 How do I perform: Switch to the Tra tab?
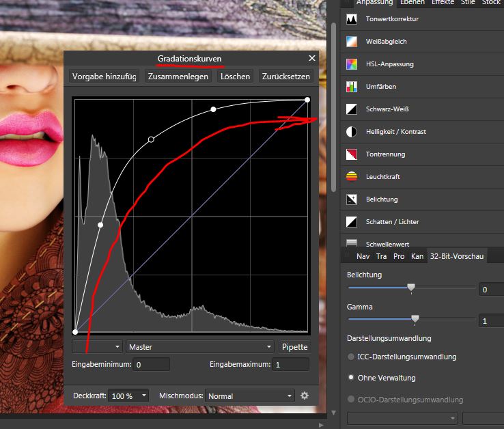point(382,256)
